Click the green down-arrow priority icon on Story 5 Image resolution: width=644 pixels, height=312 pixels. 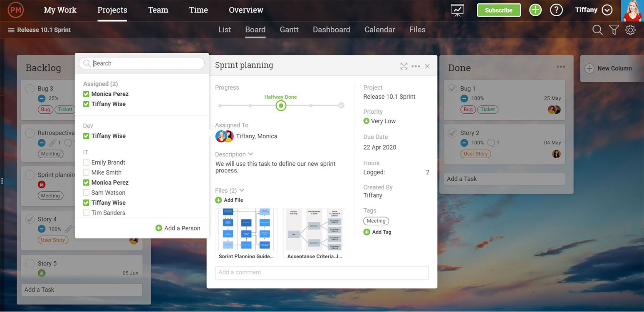(42, 273)
